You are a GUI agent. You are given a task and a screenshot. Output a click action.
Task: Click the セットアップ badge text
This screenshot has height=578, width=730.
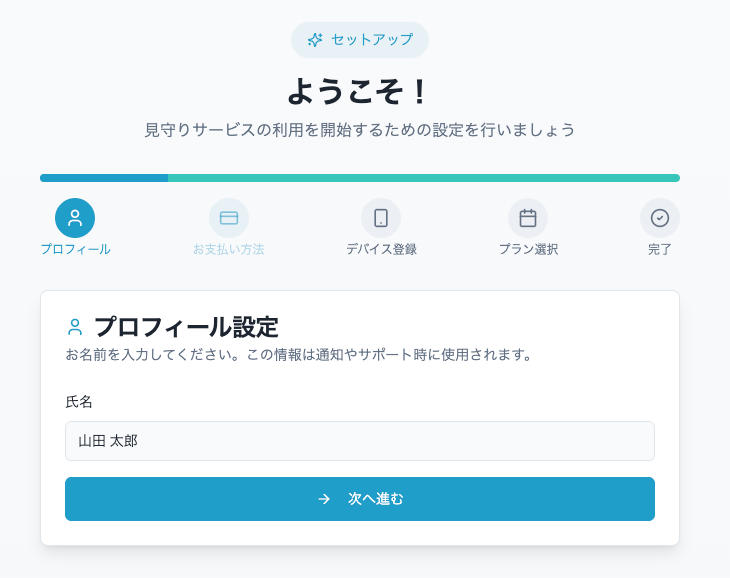(372, 40)
